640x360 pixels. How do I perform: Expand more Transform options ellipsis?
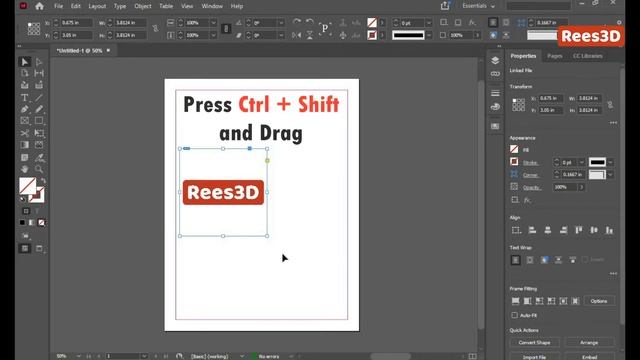[613, 122]
